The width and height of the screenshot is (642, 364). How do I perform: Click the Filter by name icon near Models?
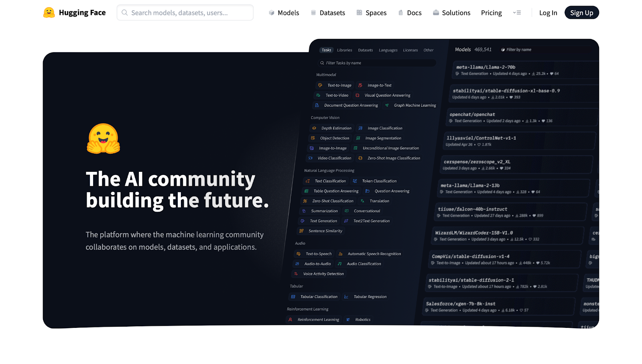click(x=503, y=50)
